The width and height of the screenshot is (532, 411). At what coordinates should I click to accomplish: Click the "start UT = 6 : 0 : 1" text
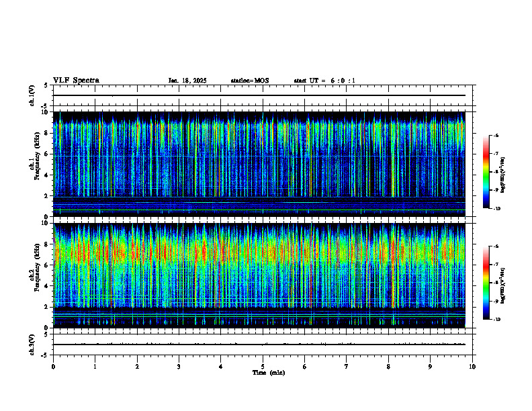click(324, 81)
